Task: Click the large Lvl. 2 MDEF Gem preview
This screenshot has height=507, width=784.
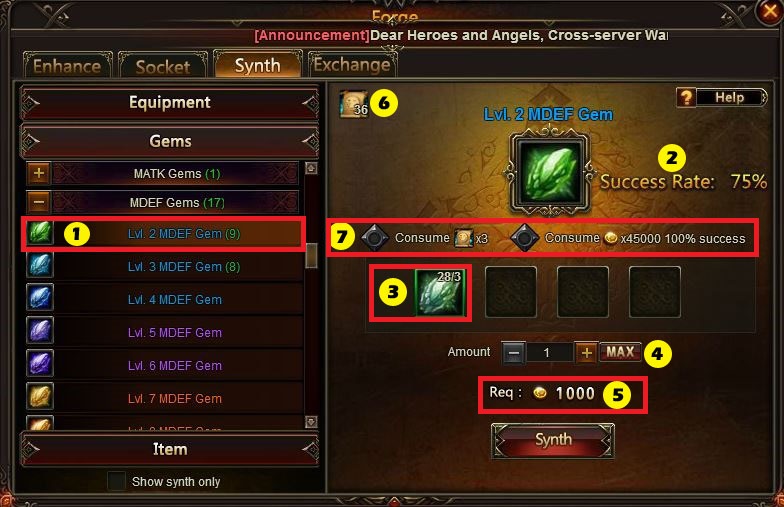Action: 550,172
